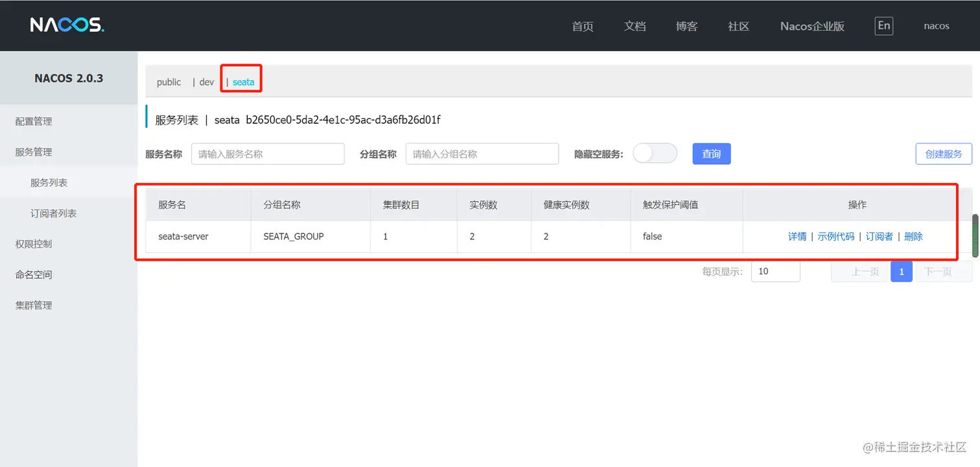
Task: Click the 查询 button
Action: [x=712, y=154]
